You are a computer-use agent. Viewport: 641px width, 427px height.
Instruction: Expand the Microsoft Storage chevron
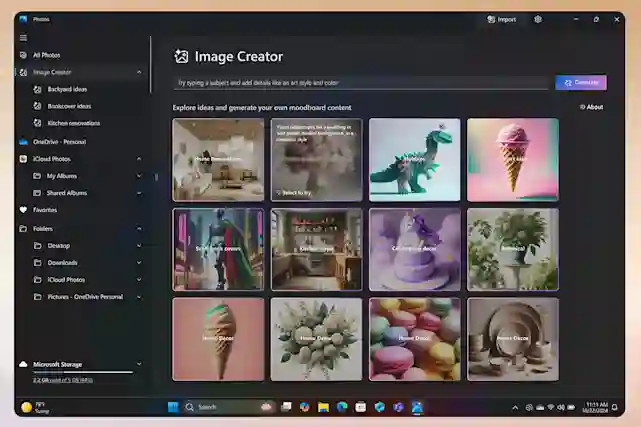tap(139, 364)
